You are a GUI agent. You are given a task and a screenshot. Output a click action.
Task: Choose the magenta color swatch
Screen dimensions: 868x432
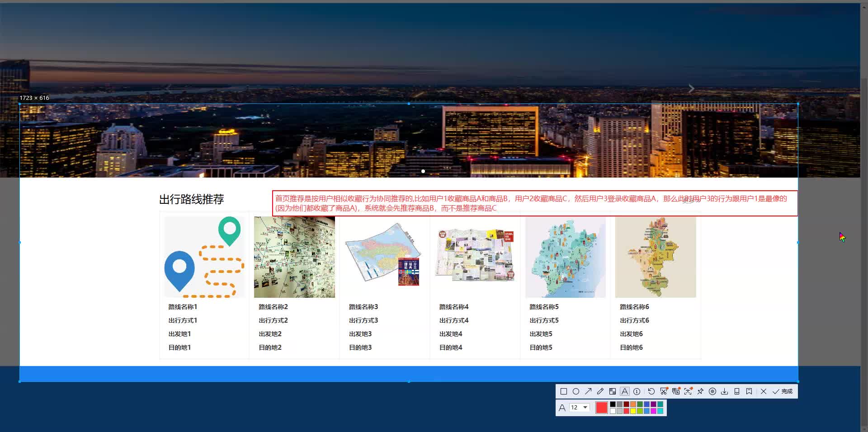(653, 411)
